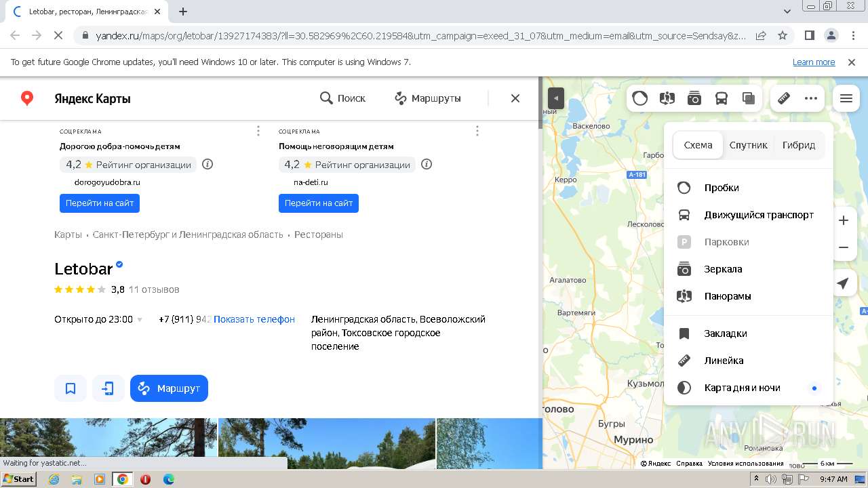
Task: Bookmark this page with the star icon
Action: pos(783,35)
